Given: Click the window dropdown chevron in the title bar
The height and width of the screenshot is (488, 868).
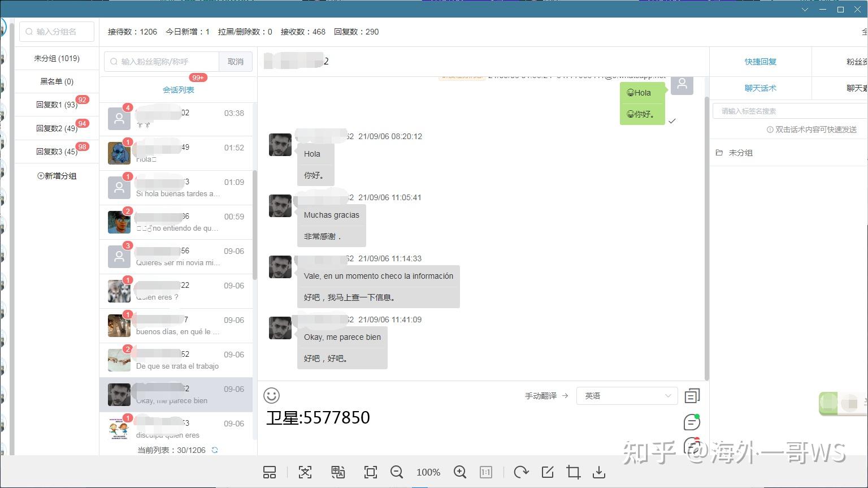Looking at the screenshot, I should tap(805, 10).
